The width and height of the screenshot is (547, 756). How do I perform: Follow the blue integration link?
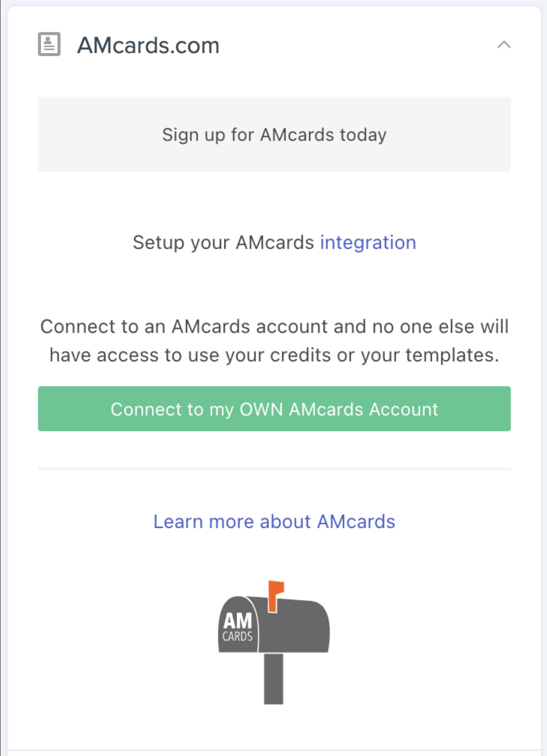(x=368, y=243)
